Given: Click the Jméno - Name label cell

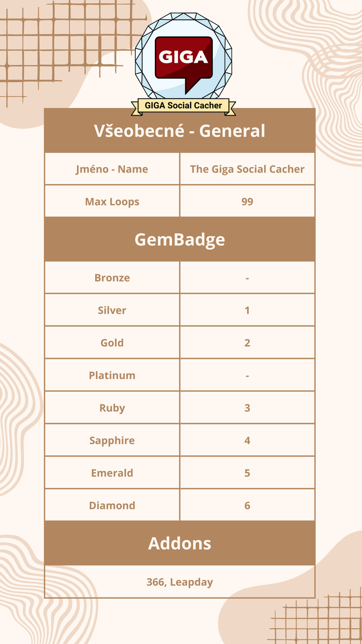Looking at the screenshot, I should pyautogui.click(x=112, y=169).
